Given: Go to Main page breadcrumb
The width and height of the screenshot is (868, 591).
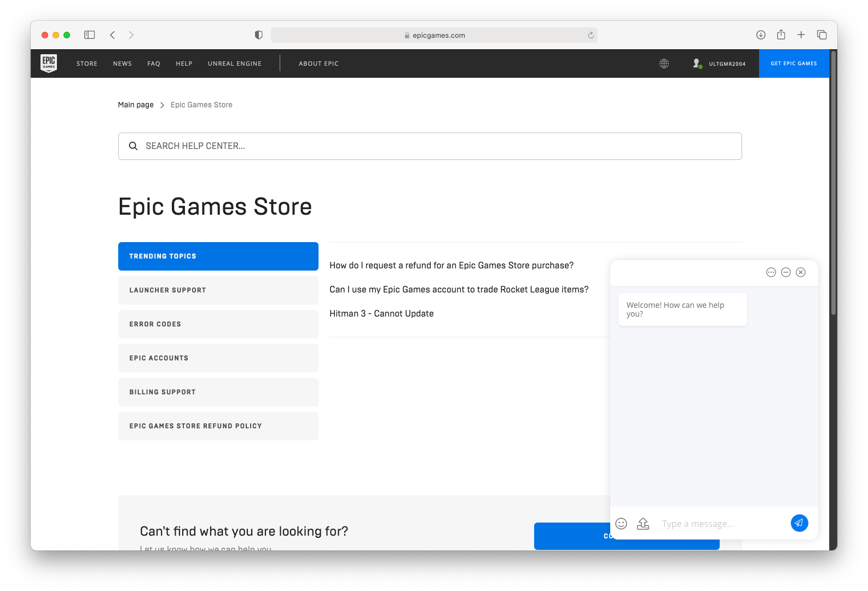Looking at the screenshot, I should (x=136, y=105).
